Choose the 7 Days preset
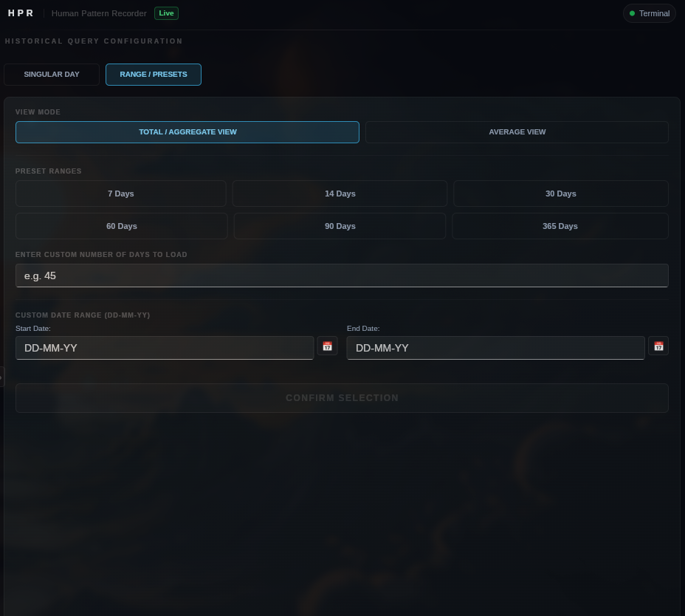The height and width of the screenshot is (616, 685). (x=121, y=194)
